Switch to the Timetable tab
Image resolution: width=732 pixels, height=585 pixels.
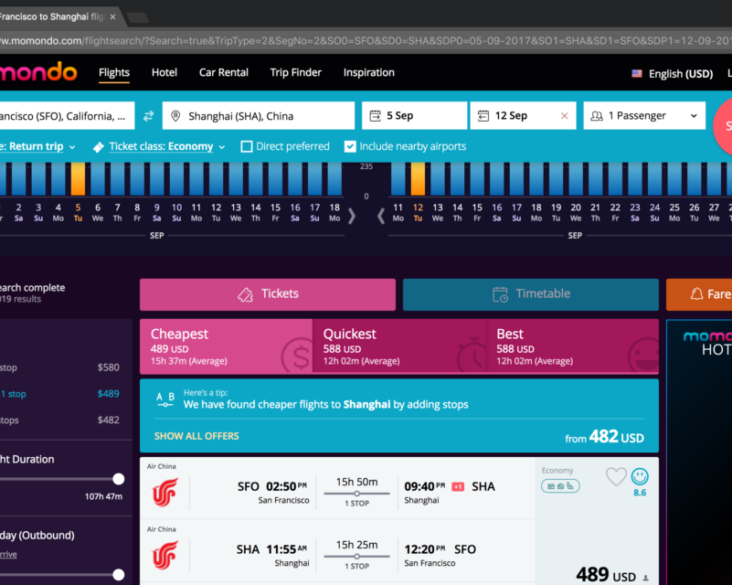(531, 294)
